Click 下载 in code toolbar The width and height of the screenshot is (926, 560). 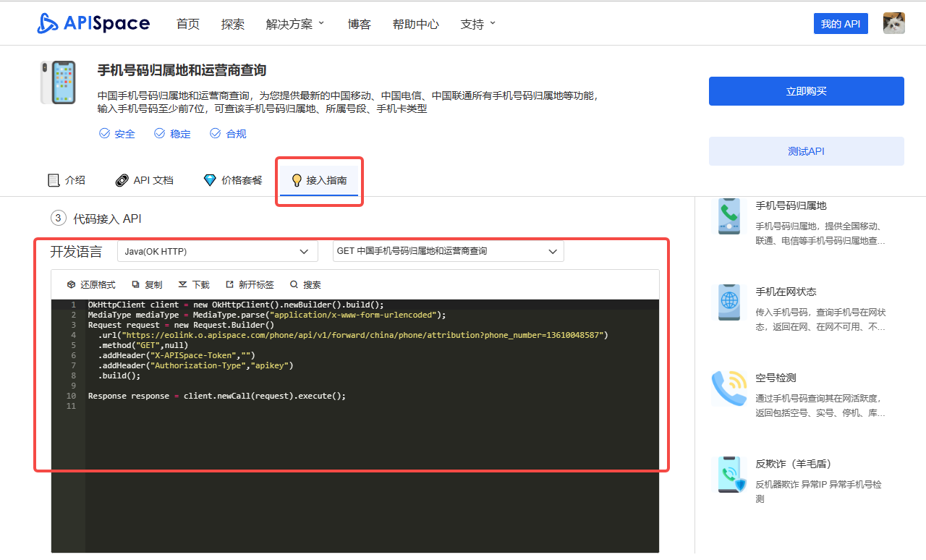[x=194, y=285]
